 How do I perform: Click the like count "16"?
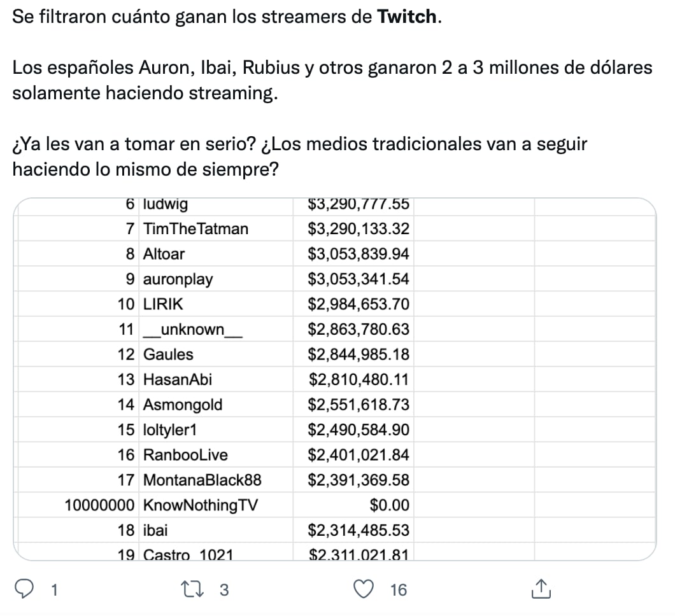(x=398, y=591)
